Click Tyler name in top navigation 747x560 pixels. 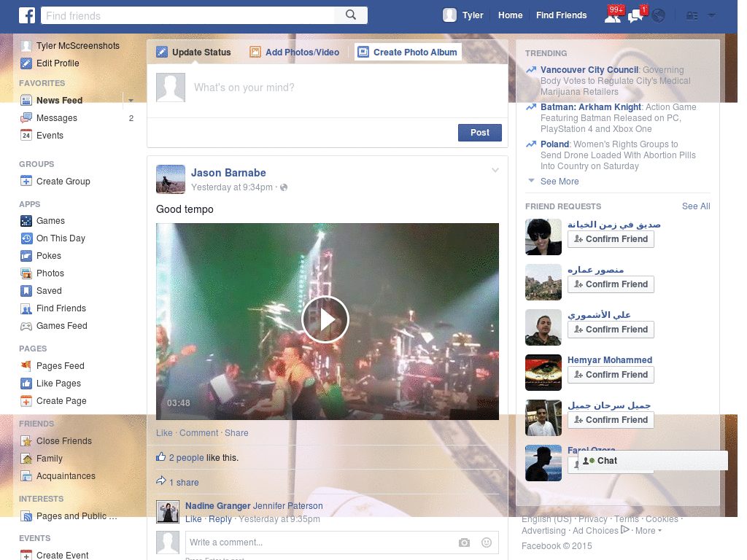click(473, 15)
